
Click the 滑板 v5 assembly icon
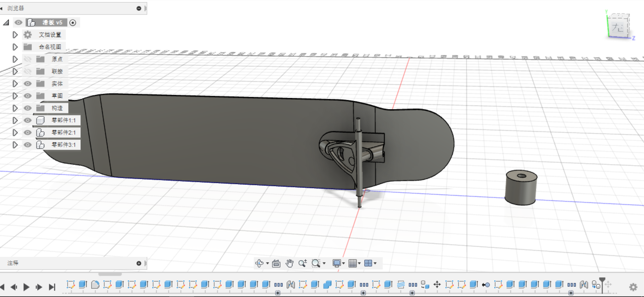pyautogui.click(x=31, y=22)
